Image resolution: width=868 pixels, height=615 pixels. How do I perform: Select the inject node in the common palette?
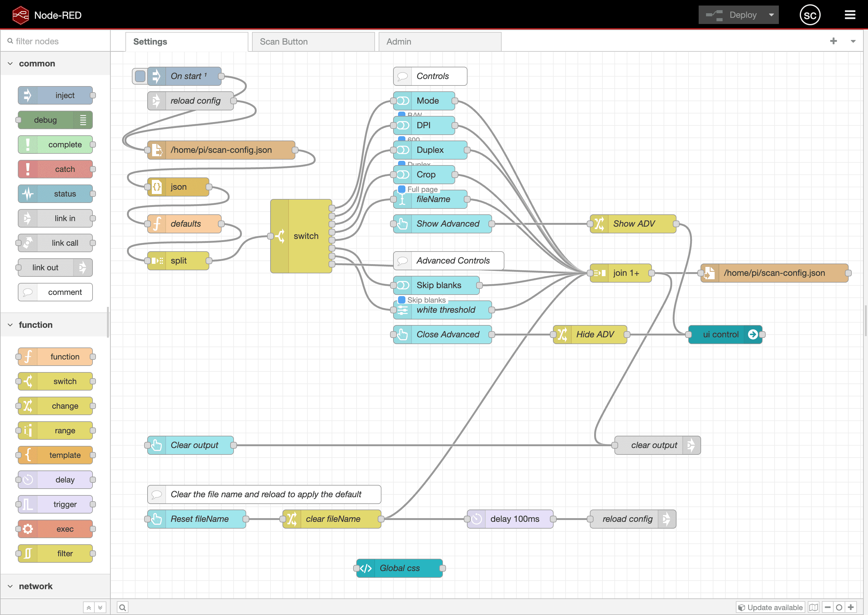[x=55, y=95]
